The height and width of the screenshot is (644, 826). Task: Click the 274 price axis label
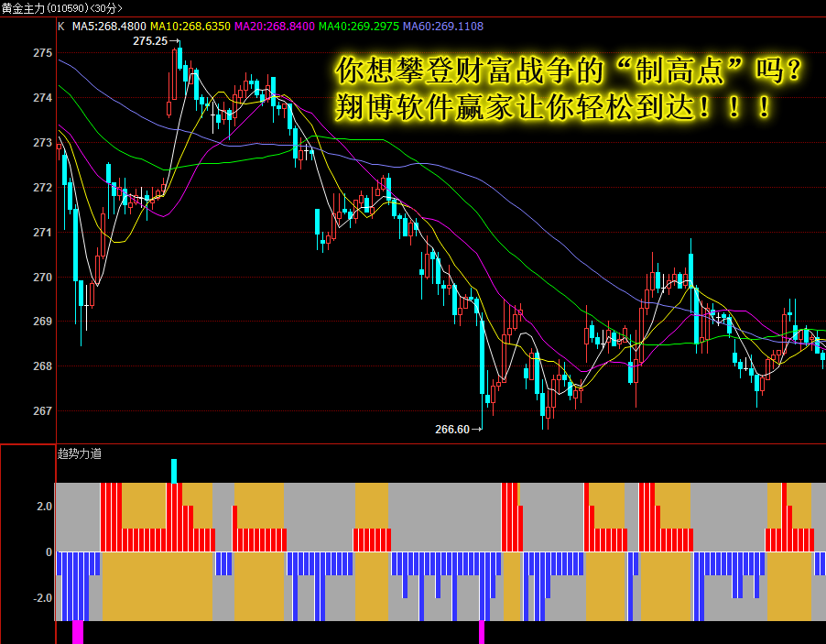43,97
